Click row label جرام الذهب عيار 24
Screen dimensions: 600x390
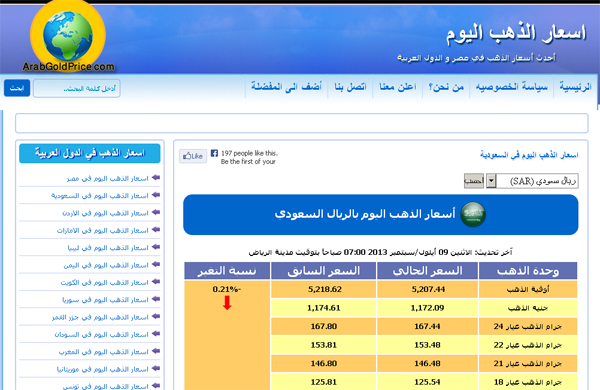528,326
